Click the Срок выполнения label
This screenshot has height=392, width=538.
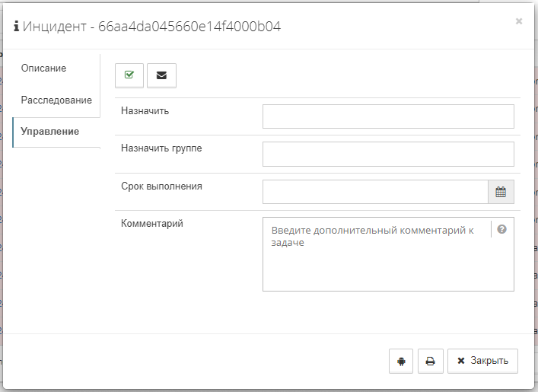tap(161, 186)
